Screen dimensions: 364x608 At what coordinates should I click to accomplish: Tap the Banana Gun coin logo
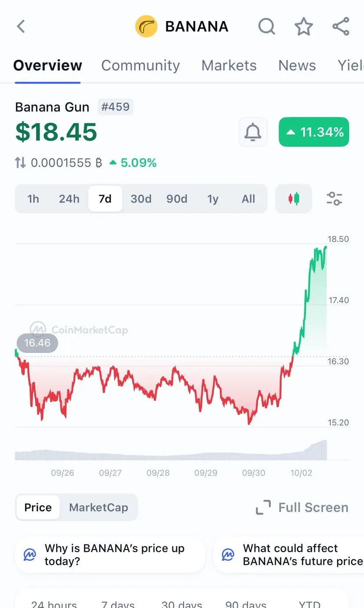click(x=146, y=26)
